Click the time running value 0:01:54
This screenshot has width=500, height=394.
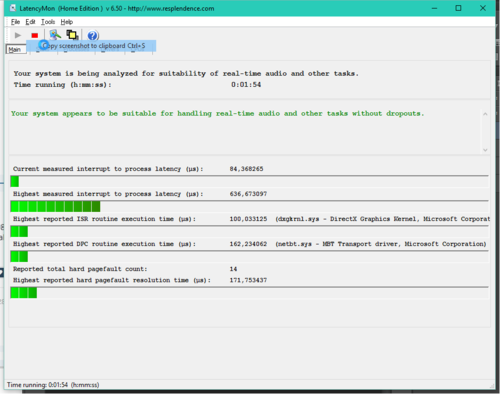(x=246, y=85)
